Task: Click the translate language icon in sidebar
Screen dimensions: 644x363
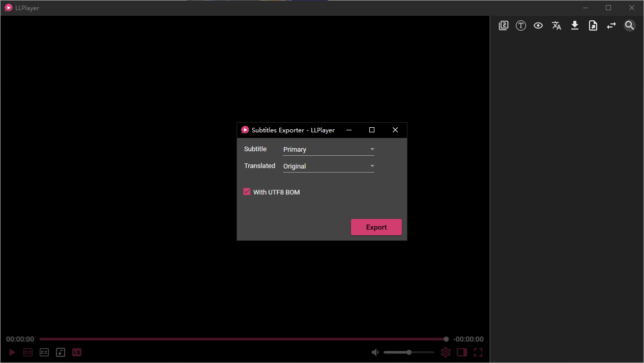Action: (x=557, y=25)
